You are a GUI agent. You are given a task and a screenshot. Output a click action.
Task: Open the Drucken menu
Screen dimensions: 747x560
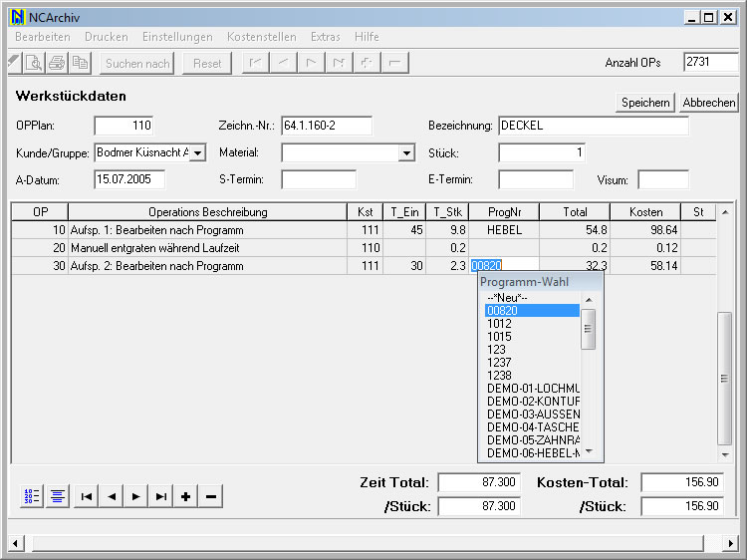pyautogui.click(x=107, y=37)
